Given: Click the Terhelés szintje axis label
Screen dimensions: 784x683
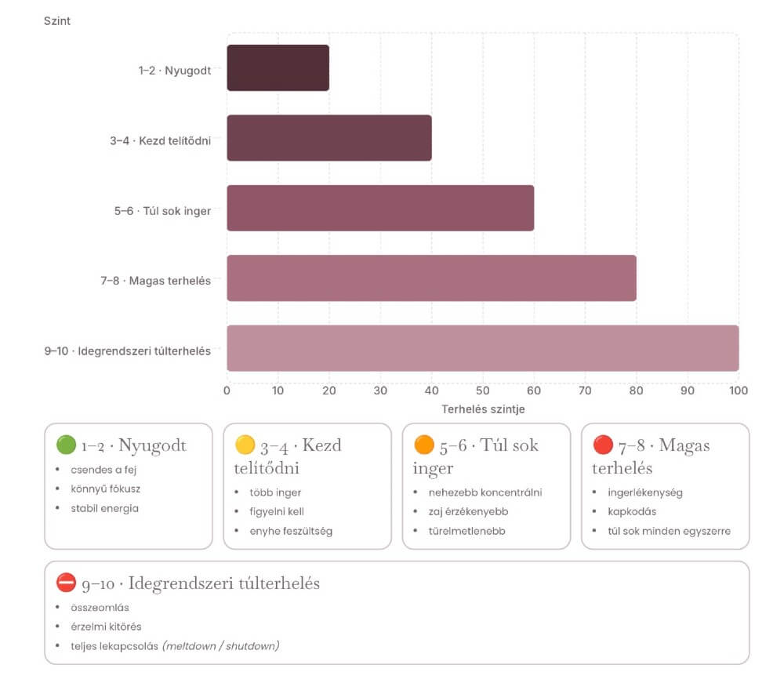Looking at the screenshot, I should (483, 409).
